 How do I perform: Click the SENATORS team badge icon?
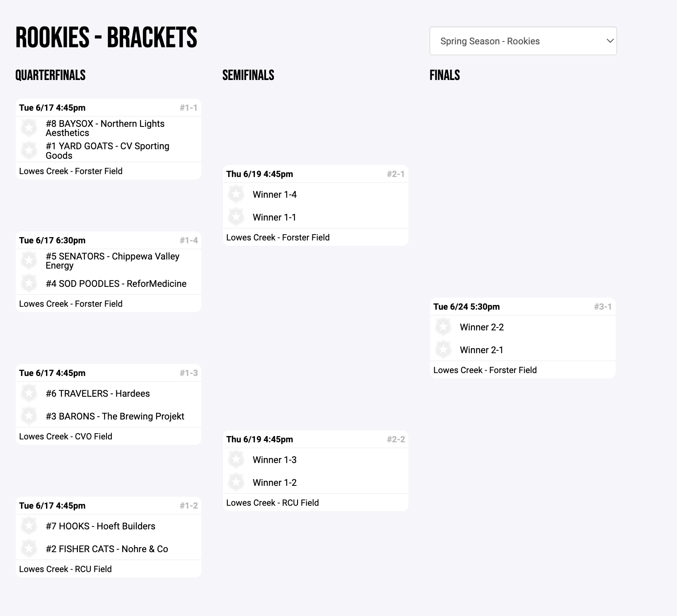pos(29,260)
